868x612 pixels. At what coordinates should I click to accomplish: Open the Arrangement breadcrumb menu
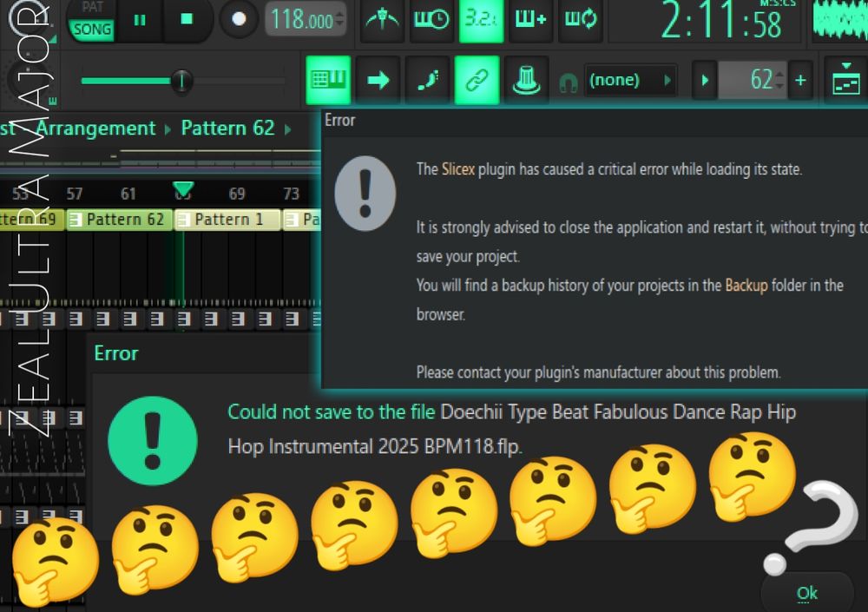(x=95, y=128)
